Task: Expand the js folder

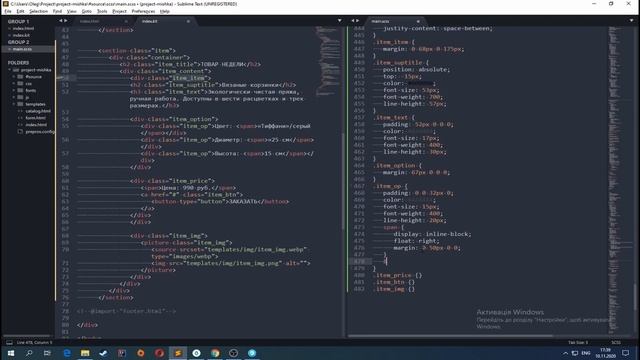Action: pyautogui.click(x=14, y=98)
